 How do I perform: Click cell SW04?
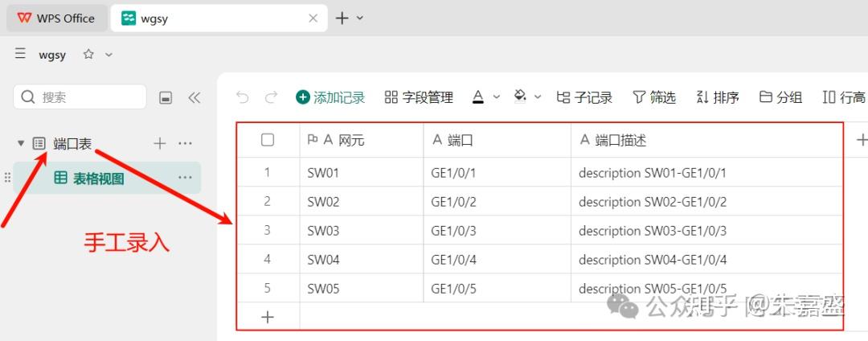(362, 260)
